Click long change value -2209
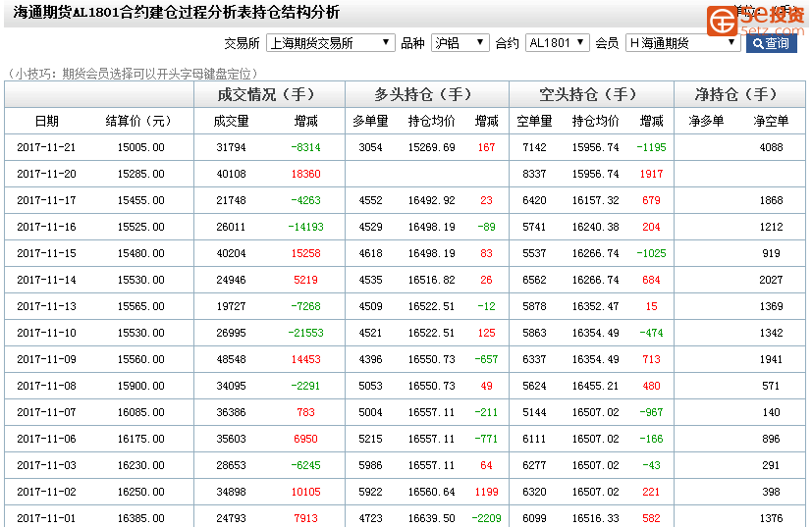Screen dimensions: 812x527 [x=486, y=518]
